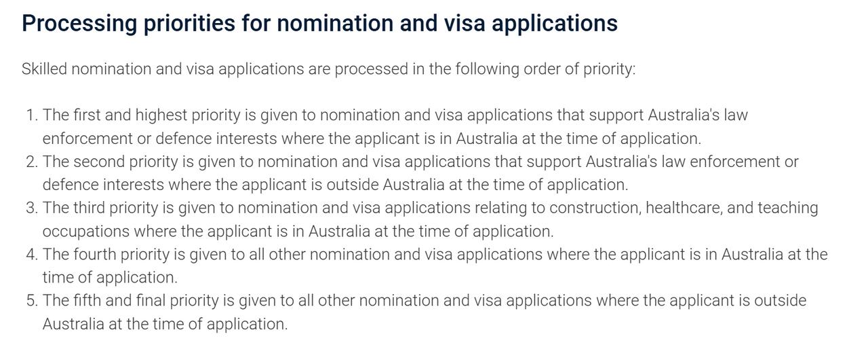Click the list number 5 marker
The image size is (868, 349).
[x=31, y=301]
